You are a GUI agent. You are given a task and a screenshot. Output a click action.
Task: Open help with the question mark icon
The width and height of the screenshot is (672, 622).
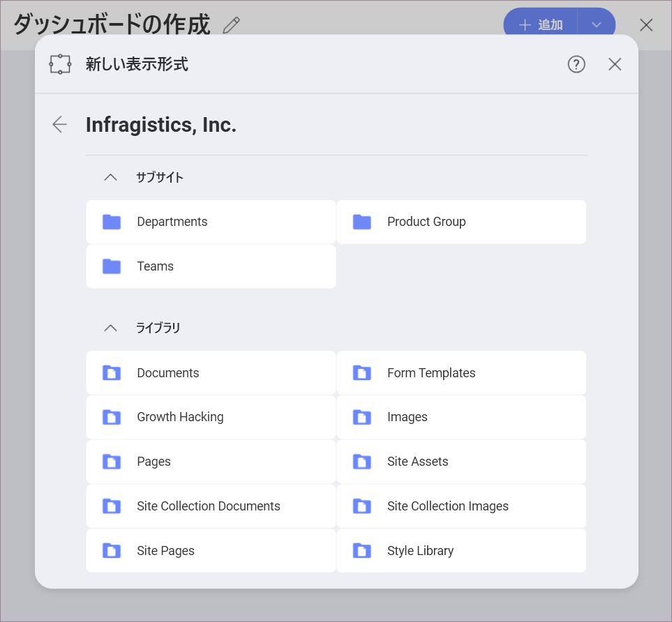coord(576,64)
